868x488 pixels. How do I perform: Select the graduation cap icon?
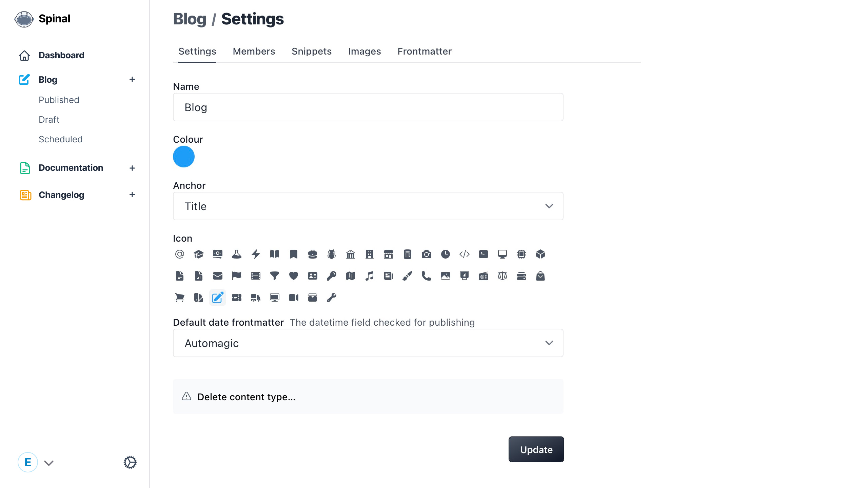(199, 254)
